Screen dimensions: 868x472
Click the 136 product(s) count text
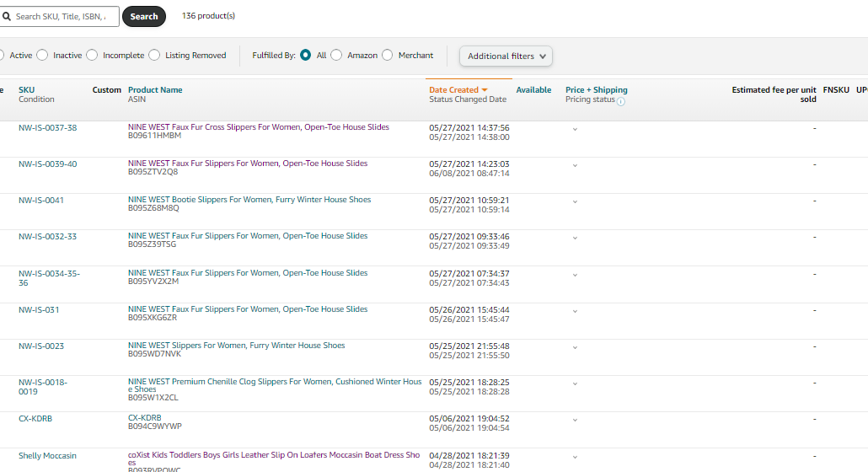click(209, 16)
